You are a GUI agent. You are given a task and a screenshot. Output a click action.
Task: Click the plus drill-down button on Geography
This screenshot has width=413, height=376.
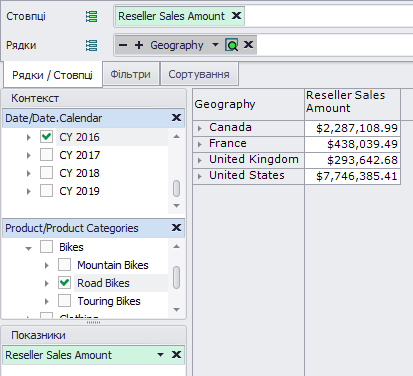(x=139, y=45)
